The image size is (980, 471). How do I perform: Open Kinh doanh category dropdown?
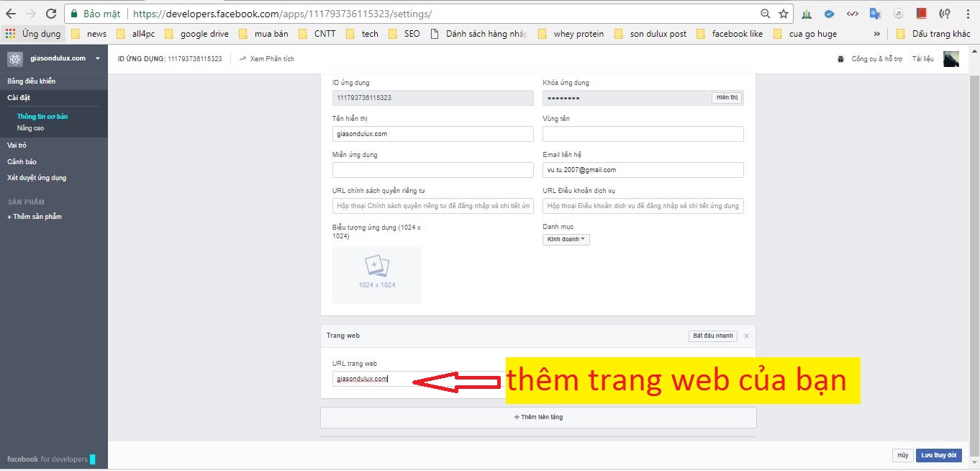[x=566, y=239]
